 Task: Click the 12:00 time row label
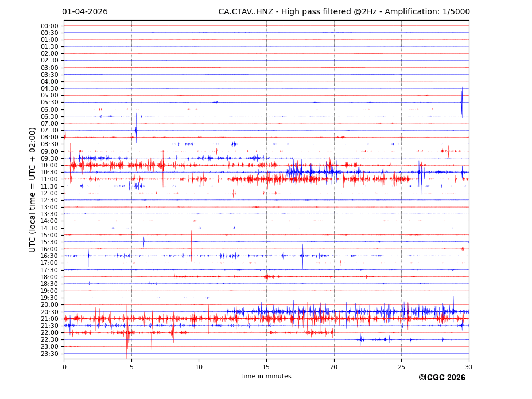pyautogui.click(x=49, y=193)
